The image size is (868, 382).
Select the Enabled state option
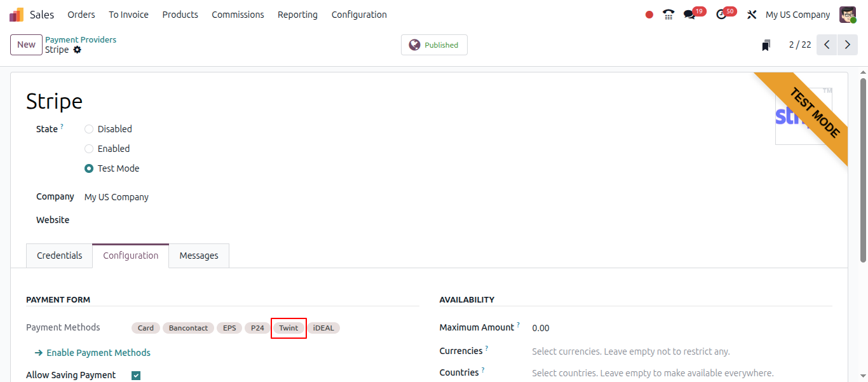[x=89, y=149]
